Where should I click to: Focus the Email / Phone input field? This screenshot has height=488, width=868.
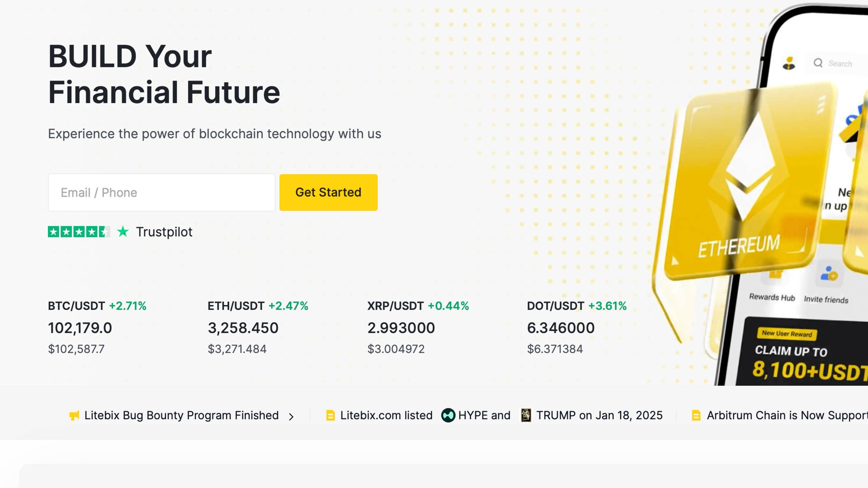(x=161, y=192)
